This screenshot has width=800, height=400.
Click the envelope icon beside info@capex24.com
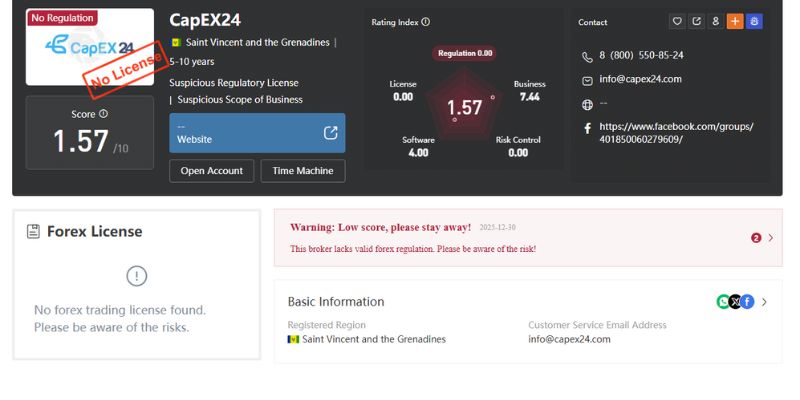[587, 81]
